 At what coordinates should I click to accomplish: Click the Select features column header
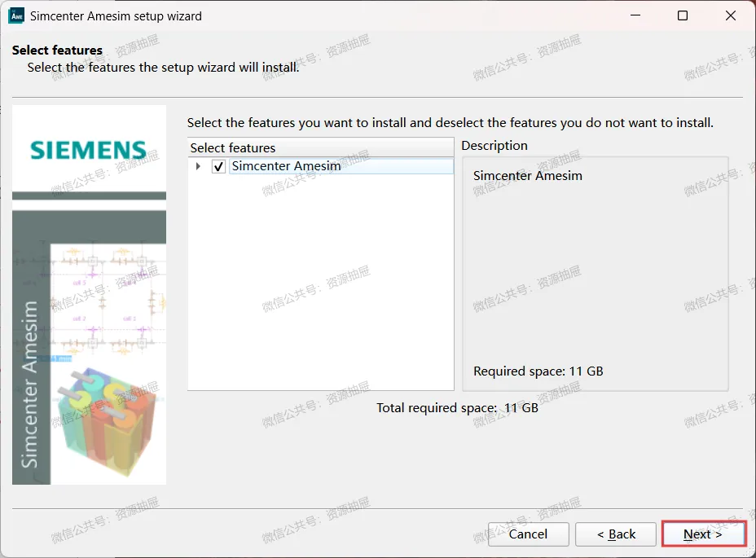321,147
